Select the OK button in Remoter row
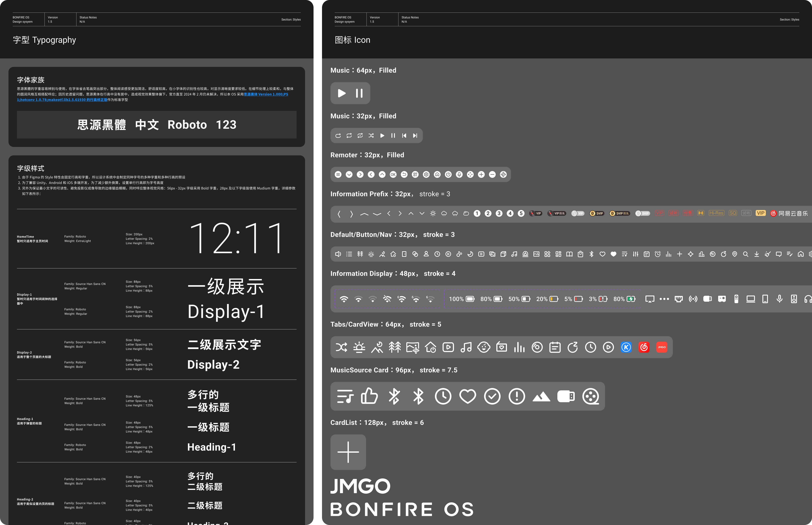The width and height of the screenshot is (812, 525). tap(393, 175)
